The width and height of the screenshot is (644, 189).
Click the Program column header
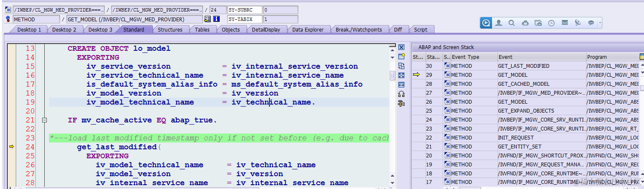[613, 57]
